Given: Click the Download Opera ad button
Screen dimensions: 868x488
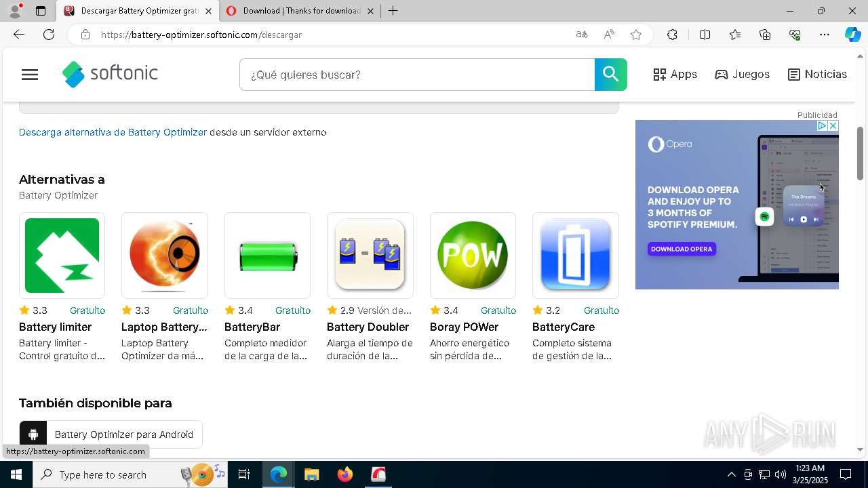Looking at the screenshot, I should [x=682, y=249].
